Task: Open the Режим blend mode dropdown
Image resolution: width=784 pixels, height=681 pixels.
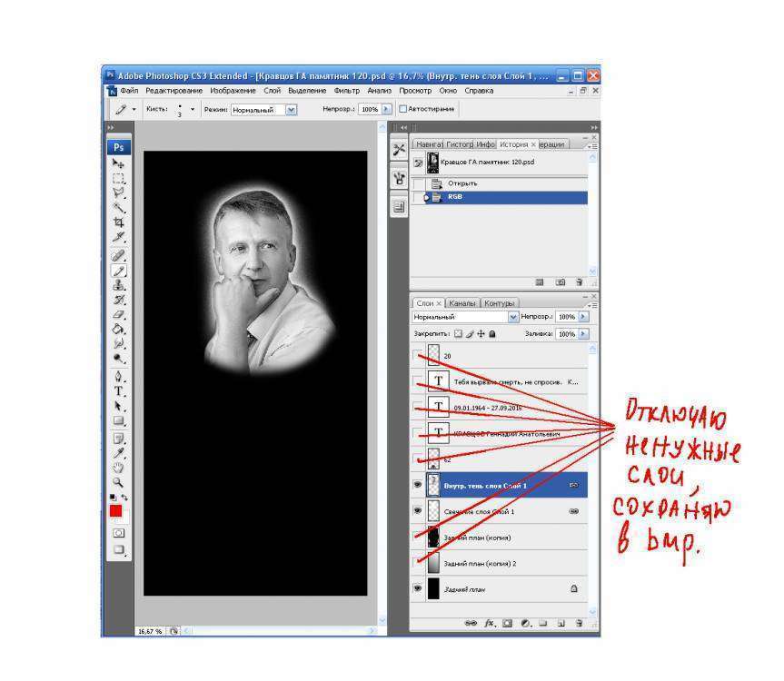Action: coord(263,109)
